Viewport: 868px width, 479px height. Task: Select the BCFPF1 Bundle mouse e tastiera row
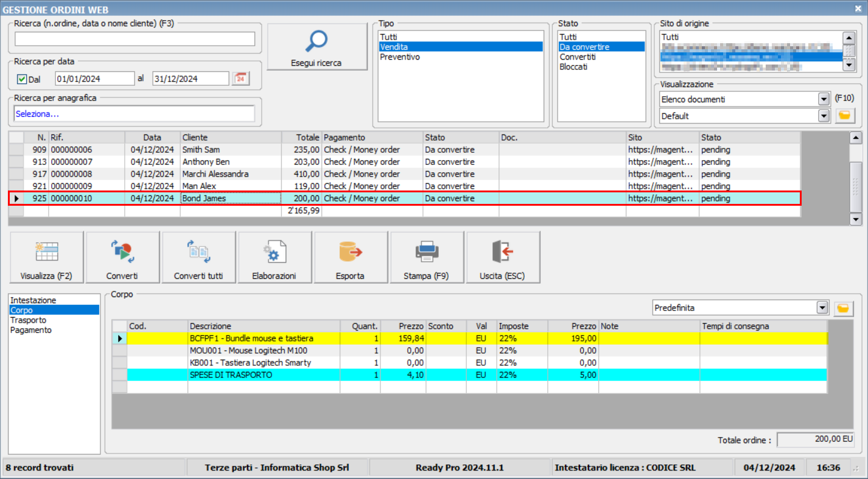tap(470, 338)
